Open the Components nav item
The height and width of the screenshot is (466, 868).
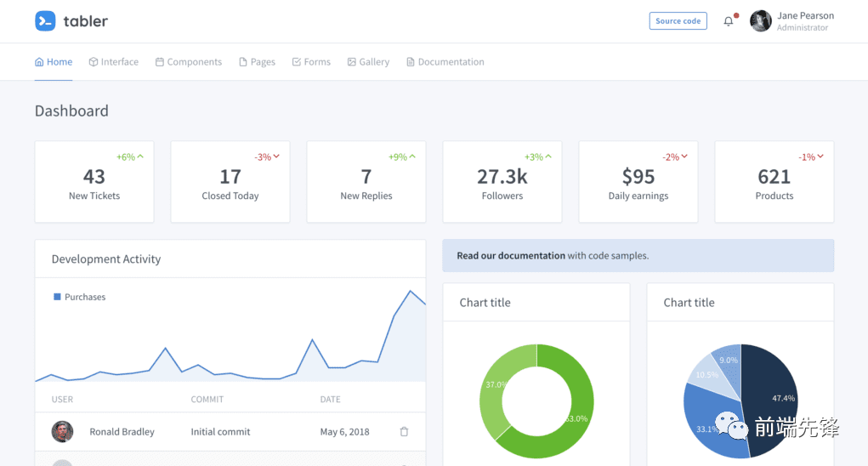(189, 62)
